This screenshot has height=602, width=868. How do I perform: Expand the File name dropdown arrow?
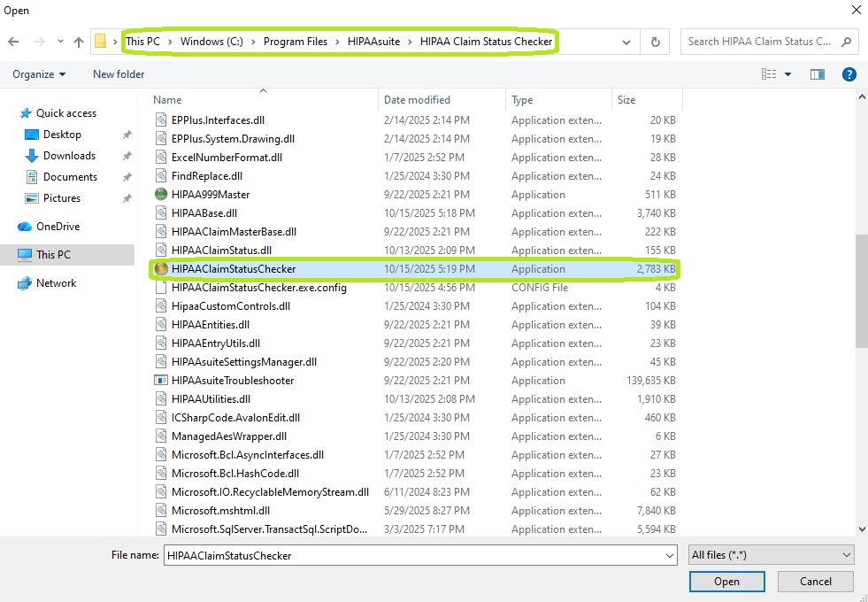669,555
